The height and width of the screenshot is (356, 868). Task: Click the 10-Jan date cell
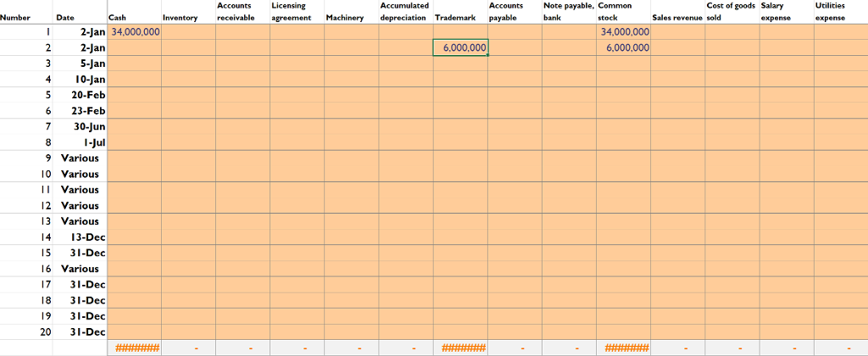(x=81, y=80)
